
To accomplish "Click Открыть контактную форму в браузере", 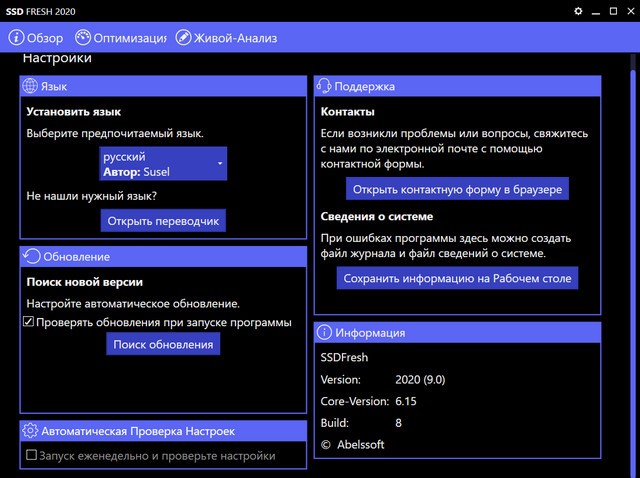I will 457,189.
